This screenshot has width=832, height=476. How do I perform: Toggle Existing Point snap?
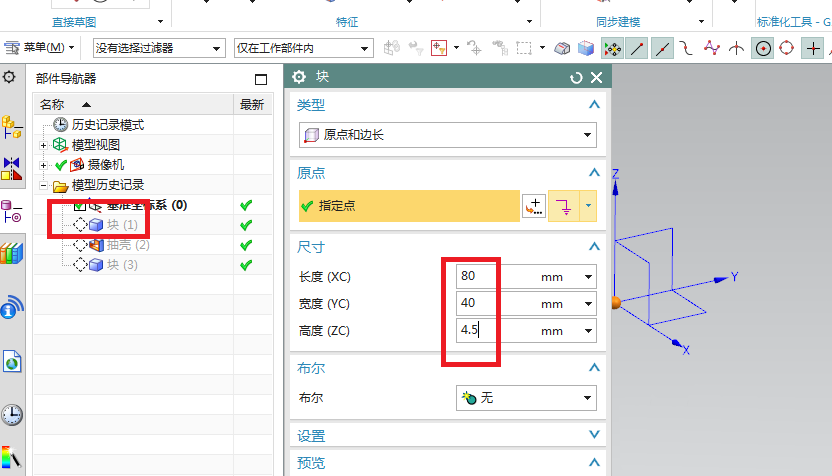(813, 49)
